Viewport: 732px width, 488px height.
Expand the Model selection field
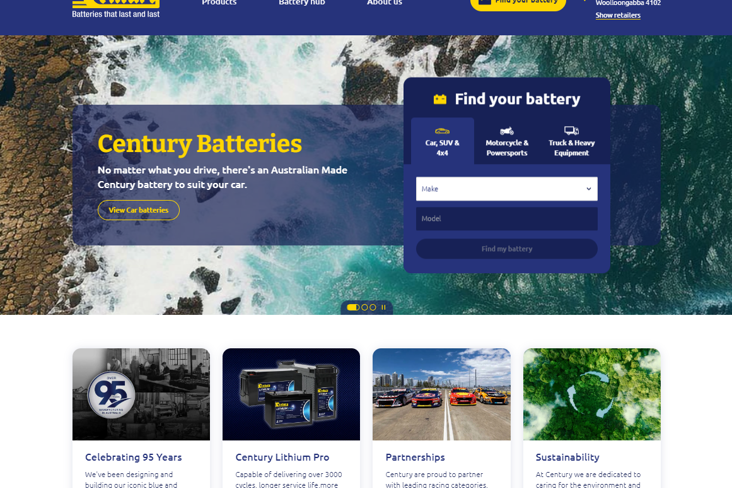(x=507, y=219)
